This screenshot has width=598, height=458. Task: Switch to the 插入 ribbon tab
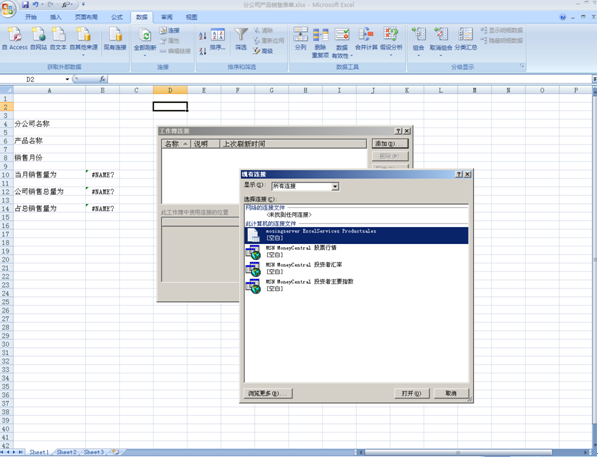(x=55, y=17)
